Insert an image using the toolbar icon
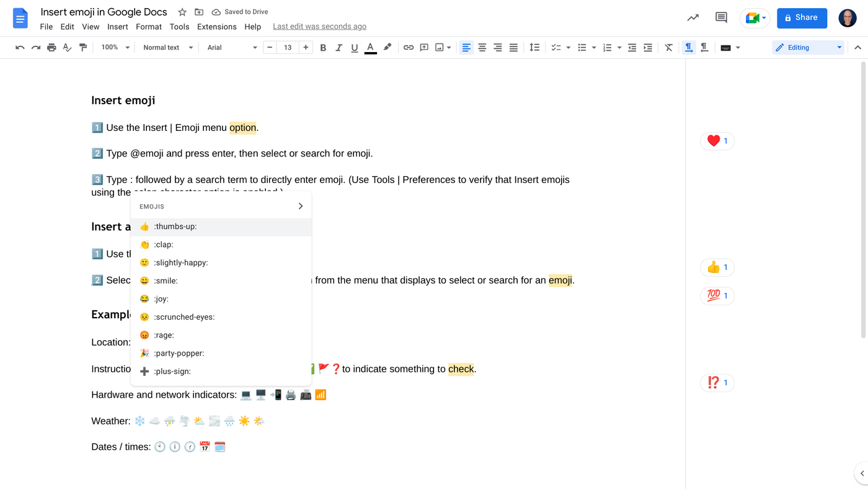 pos(439,47)
